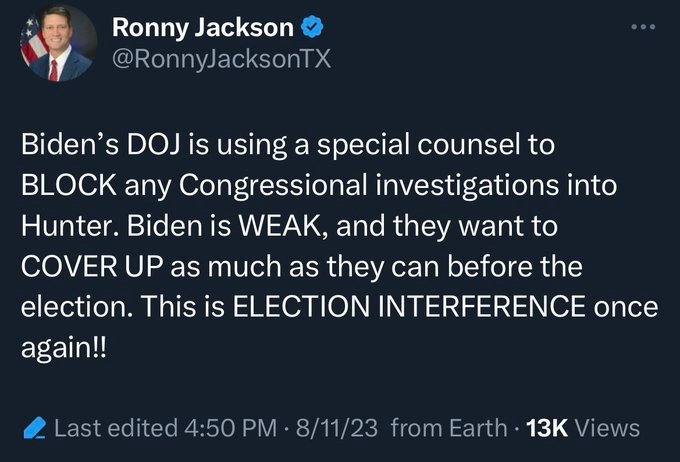Click the pencil edit history icon
Viewport: 680px width, 462px height.
coord(34,429)
